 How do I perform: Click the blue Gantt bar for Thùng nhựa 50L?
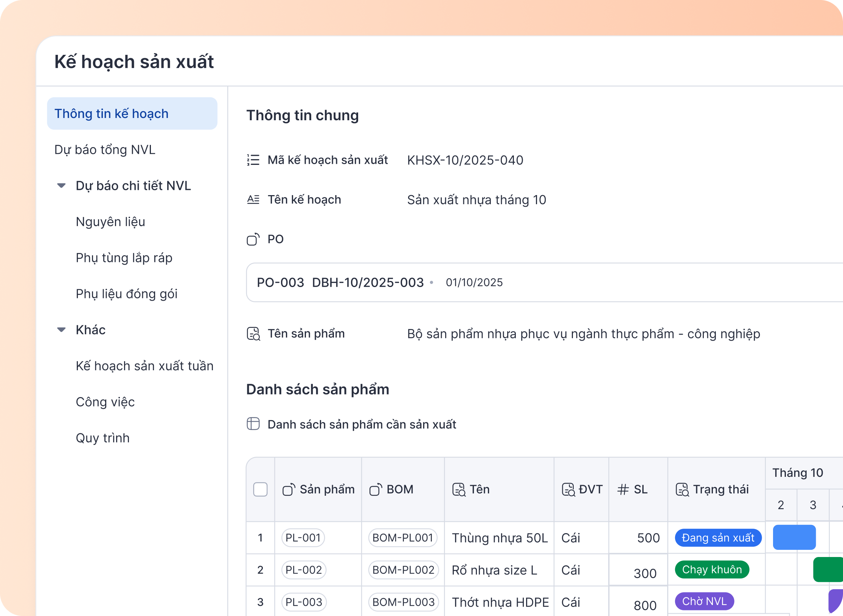[794, 537]
